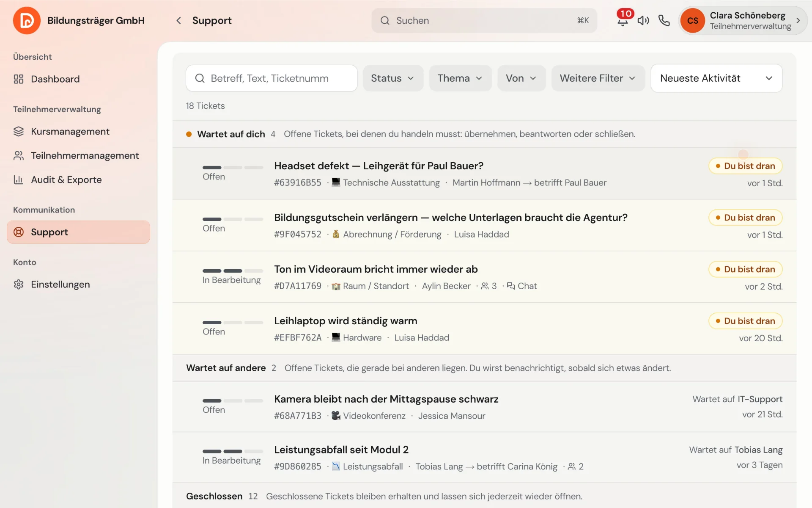This screenshot has width=812, height=508.
Task: Toggle the speaker sound icon
Action: coord(643,20)
